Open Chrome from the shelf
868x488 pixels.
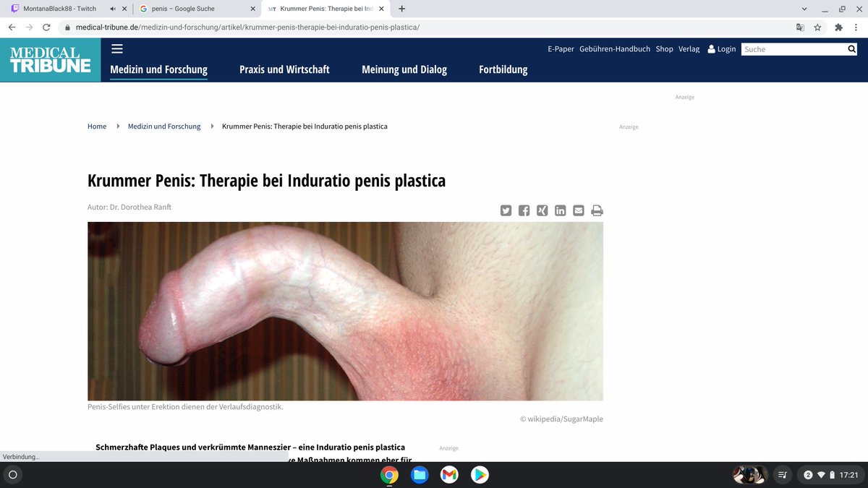coord(389,475)
